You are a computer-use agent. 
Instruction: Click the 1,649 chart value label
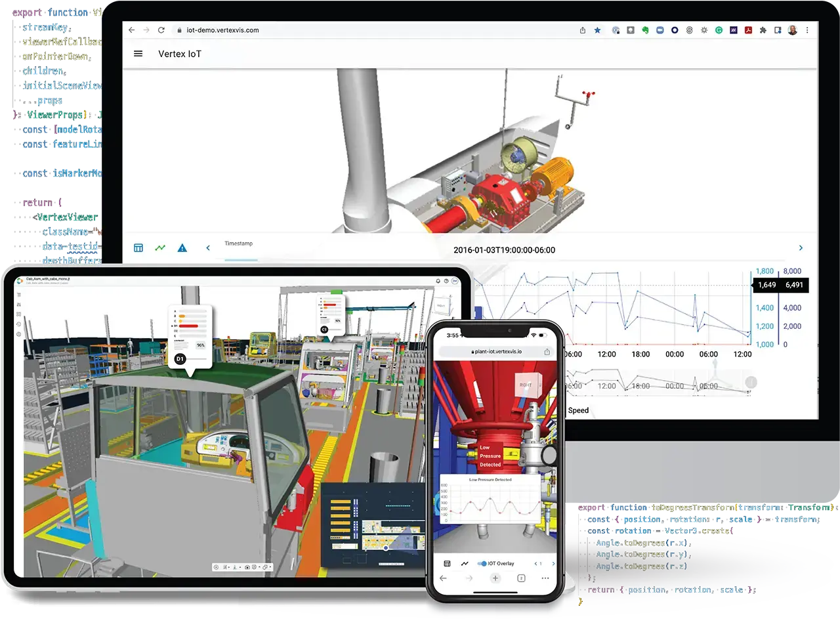click(x=766, y=285)
